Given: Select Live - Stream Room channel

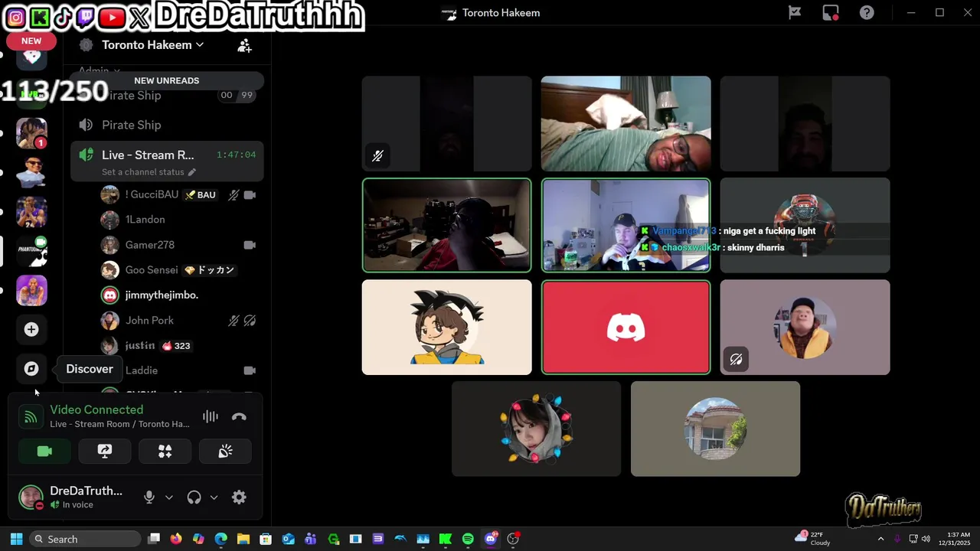Looking at the screenshot, I should point(167,155).
